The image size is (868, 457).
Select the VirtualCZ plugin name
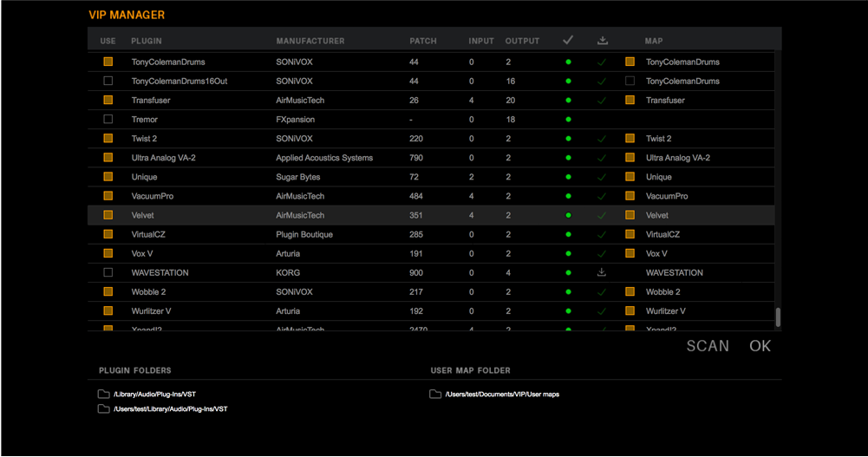tap(148, 235)
